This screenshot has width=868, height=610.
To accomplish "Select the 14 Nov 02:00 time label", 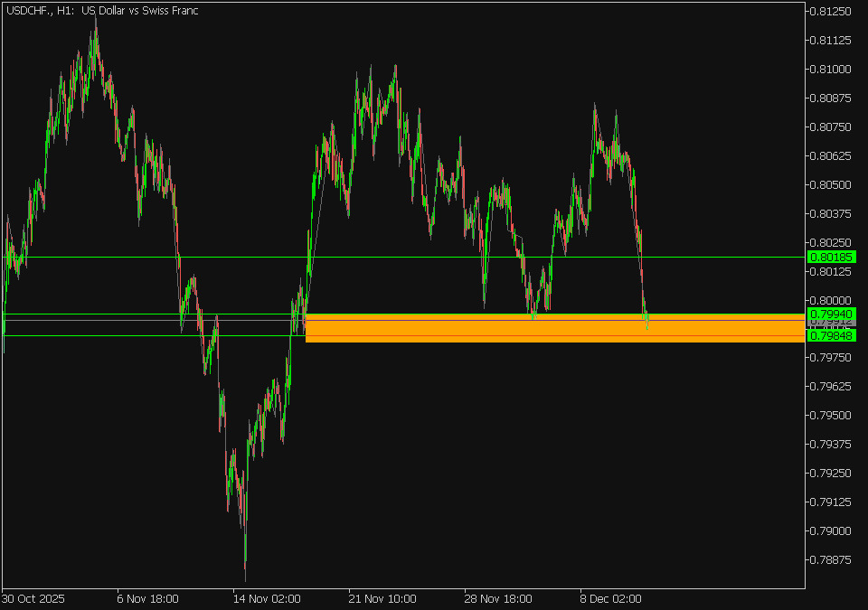I will click(266, 598).
